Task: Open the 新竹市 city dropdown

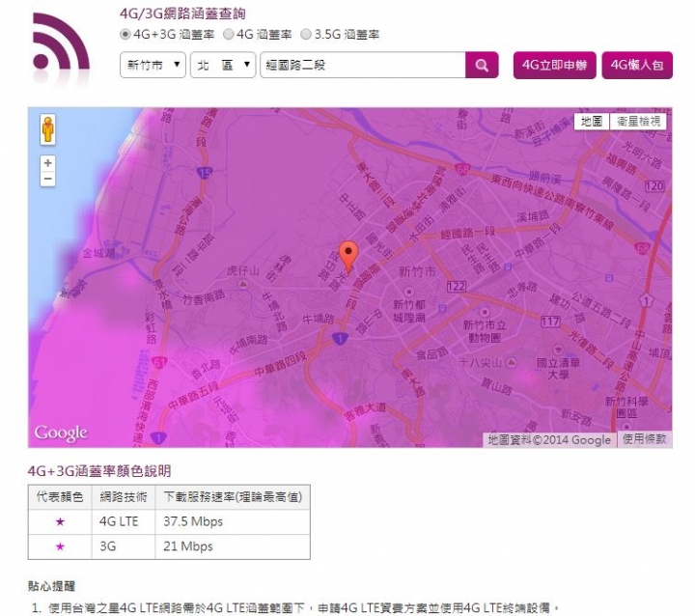Action: click(x=153, y=65)
